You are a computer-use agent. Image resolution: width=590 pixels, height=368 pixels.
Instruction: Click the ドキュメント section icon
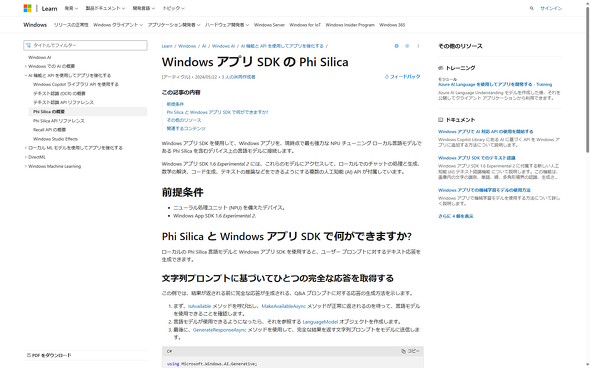[441, 120]
